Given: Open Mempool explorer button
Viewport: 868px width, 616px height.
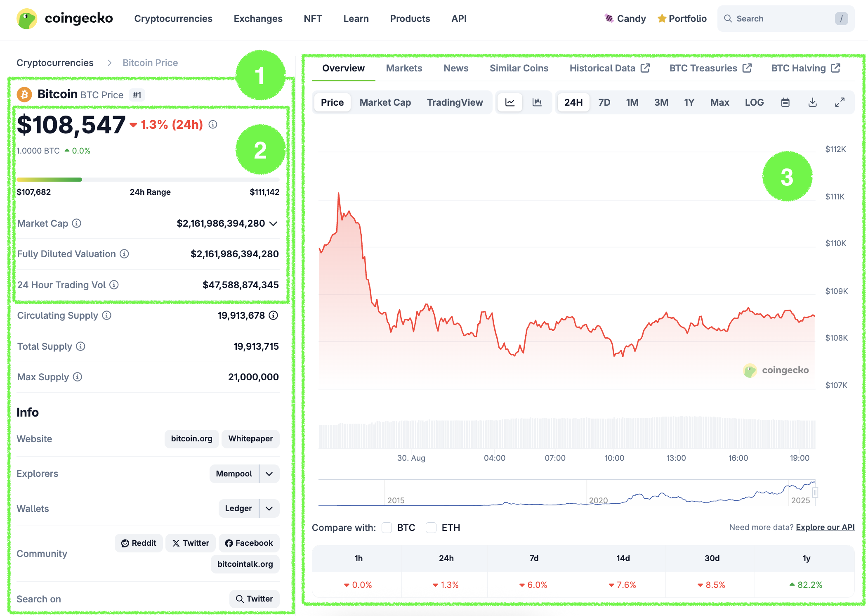Looking at the screenshot, I should 234,474.
